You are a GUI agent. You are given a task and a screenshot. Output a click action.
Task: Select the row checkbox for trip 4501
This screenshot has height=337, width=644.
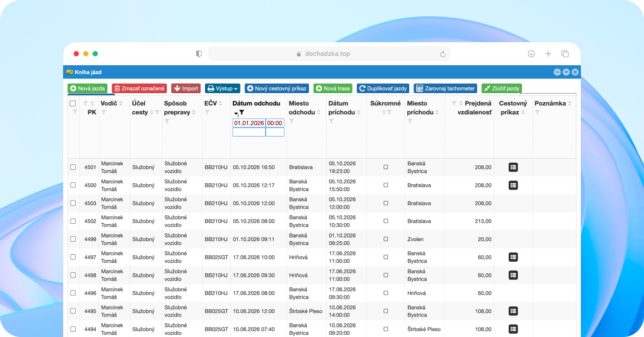click(73, 167)
